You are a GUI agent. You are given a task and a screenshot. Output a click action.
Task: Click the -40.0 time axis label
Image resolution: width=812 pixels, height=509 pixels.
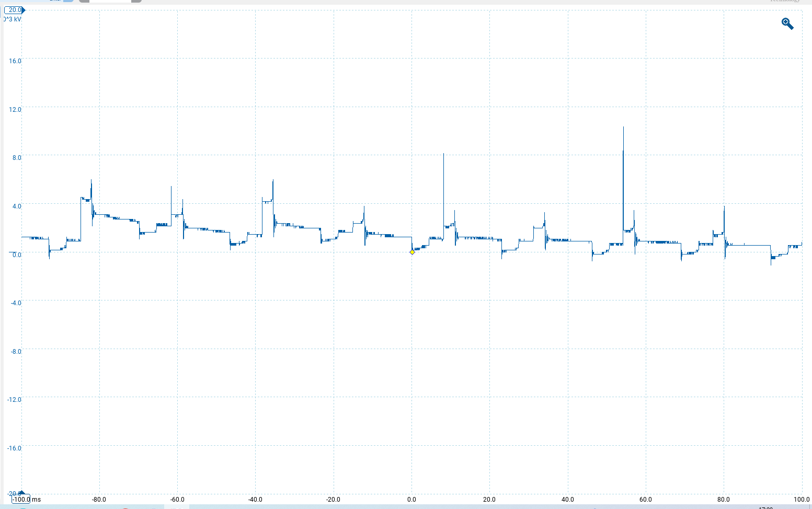[x=255, y=500]
